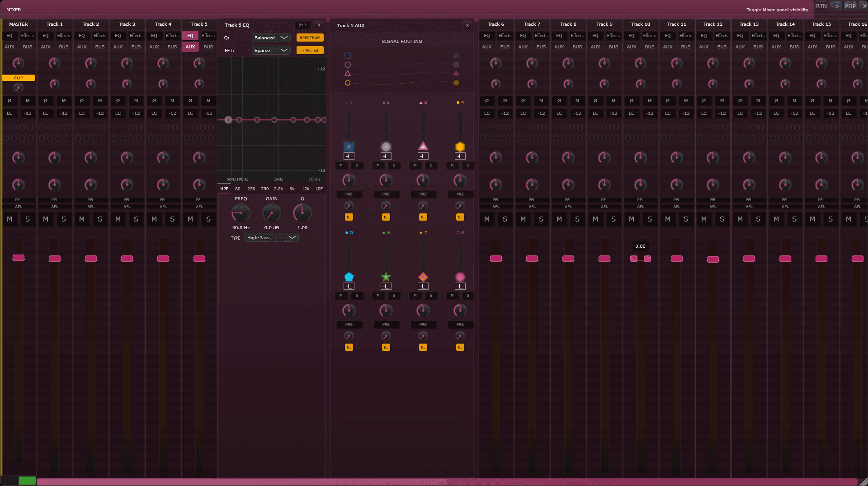This screenshot has height=486, width=868.
Task: Click the yellow hexagon AUX 4 fader handle
Action: coord(460,146)
